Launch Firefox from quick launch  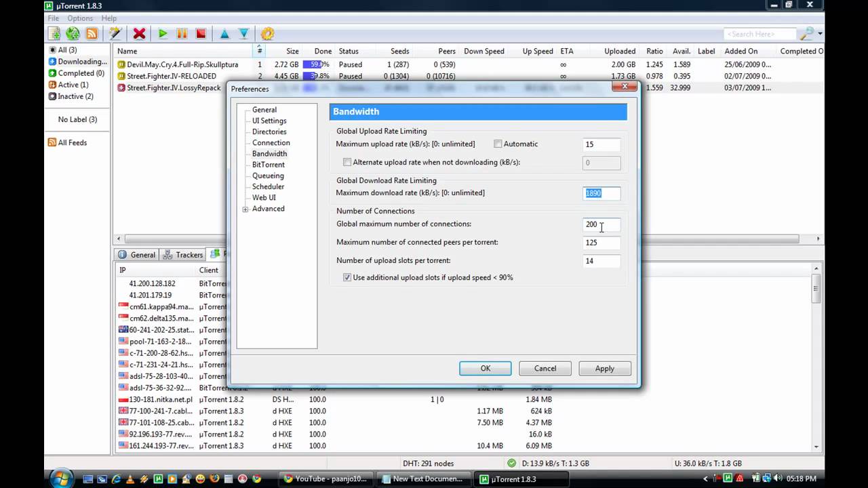tap(214, 479)
